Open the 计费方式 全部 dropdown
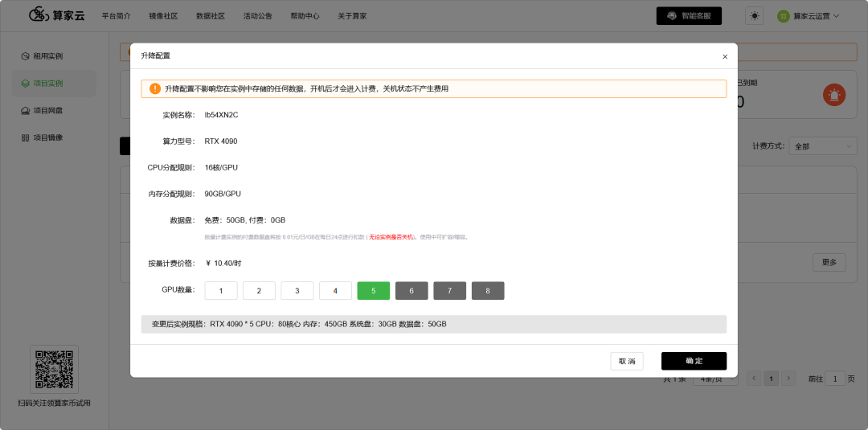Viewport: 868px width, 430px height. [823, 146]
